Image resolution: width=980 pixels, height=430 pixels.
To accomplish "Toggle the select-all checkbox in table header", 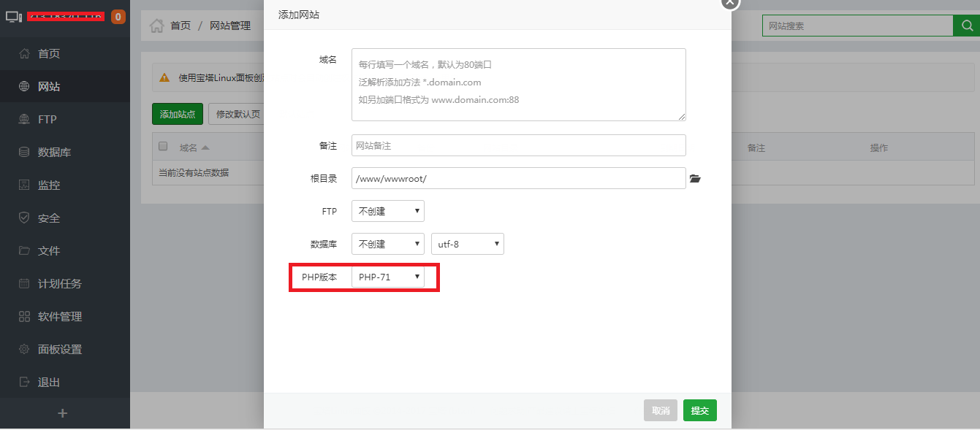I will tap(163, 147).
